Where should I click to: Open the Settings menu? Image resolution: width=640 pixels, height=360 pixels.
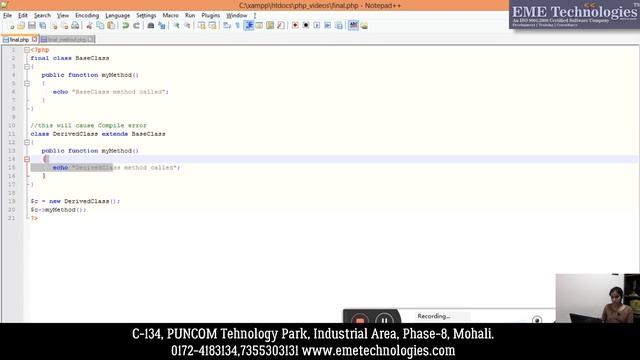tap(146, 16)
